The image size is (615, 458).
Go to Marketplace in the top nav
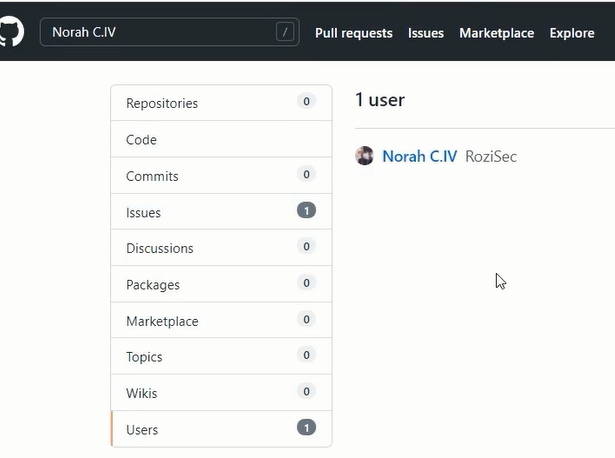(x=497, y=33)
